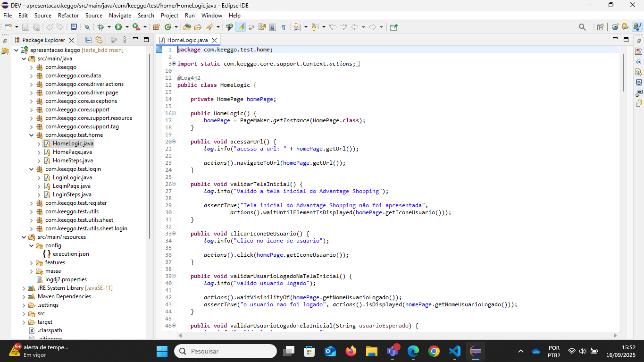Close the Package Explorer view tab

point(71,40)
